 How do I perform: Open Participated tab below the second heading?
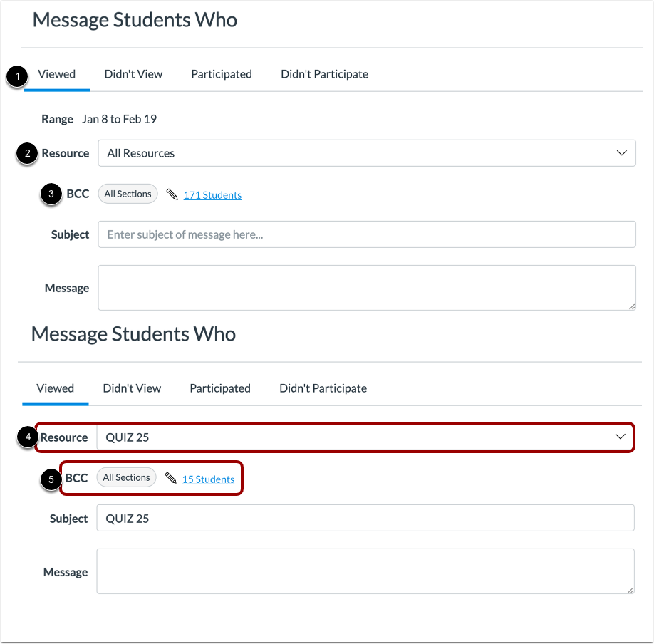pos(219,388)
